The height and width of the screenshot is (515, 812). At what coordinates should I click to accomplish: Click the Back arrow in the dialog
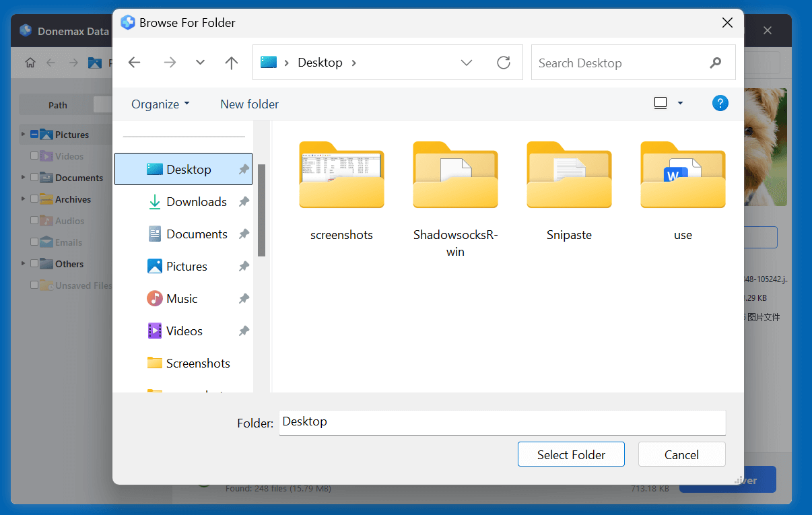coord(134,63)
